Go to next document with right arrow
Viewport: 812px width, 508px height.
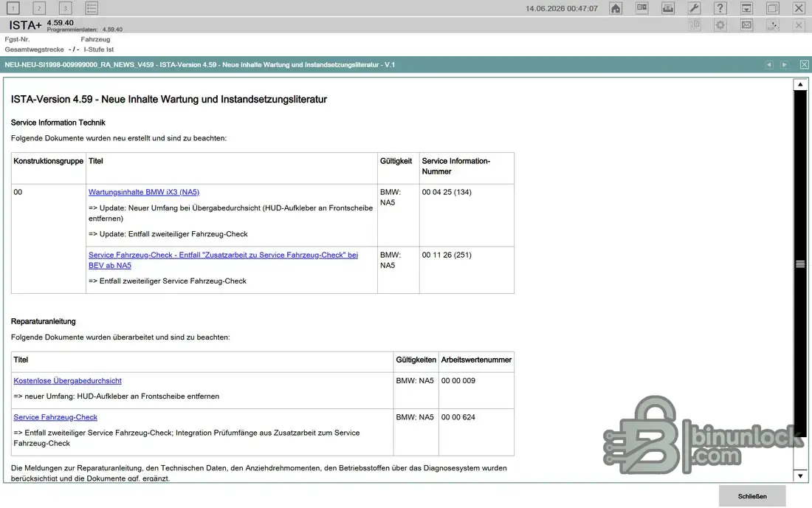coord(785,65)
